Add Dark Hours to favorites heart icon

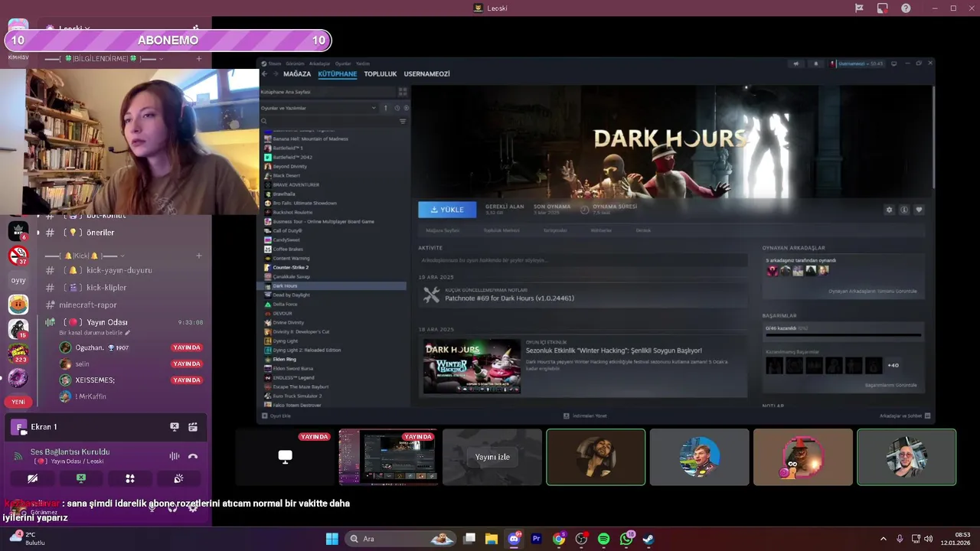click(919, 210)
